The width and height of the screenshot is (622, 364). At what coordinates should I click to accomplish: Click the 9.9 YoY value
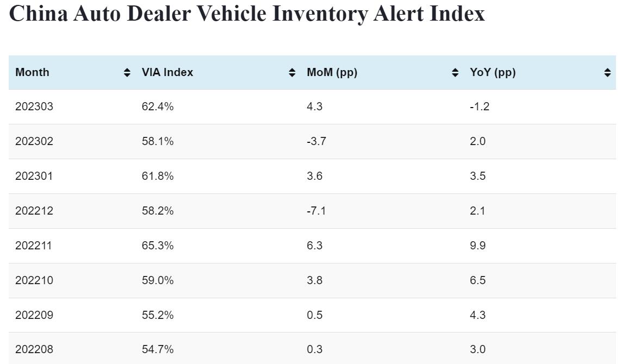click(x=477, y=246)
